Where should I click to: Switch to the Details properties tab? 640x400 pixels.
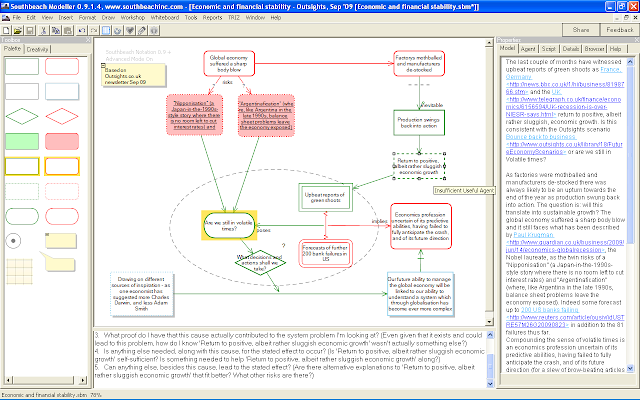tap(571, 49)
